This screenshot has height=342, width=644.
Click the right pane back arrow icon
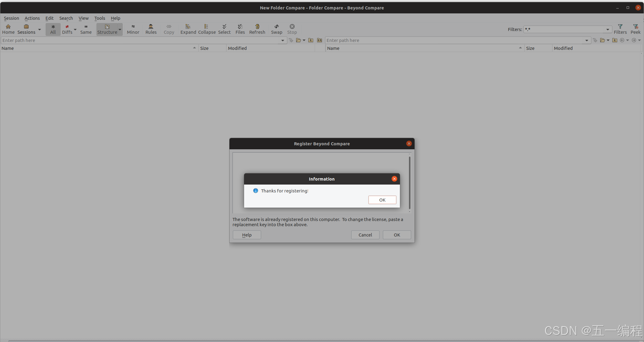(622, 40)
